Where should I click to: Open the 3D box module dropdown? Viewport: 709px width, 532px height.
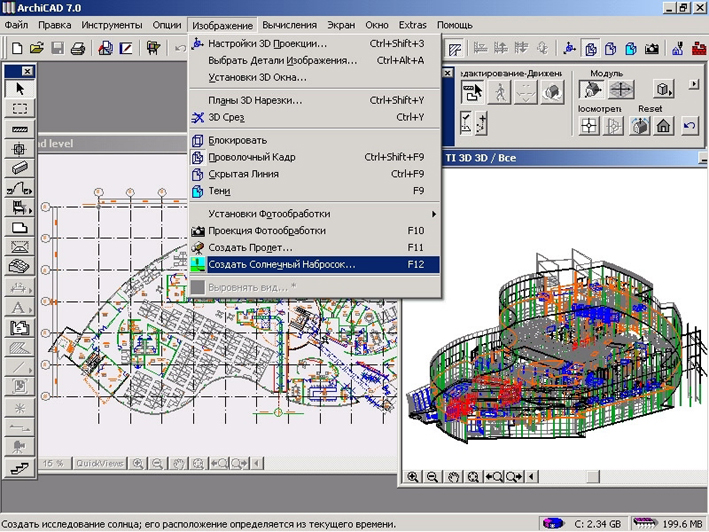click(662, 90)
